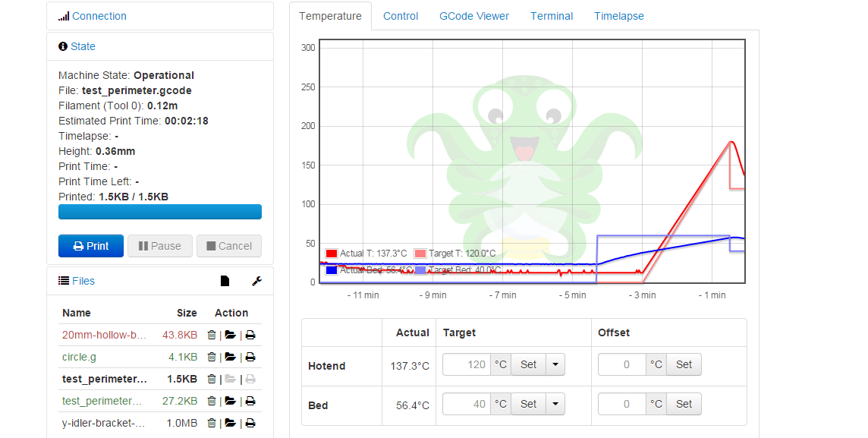
Task: Load the y-idler-bracket file via folder icon
Action: [231, 423]
